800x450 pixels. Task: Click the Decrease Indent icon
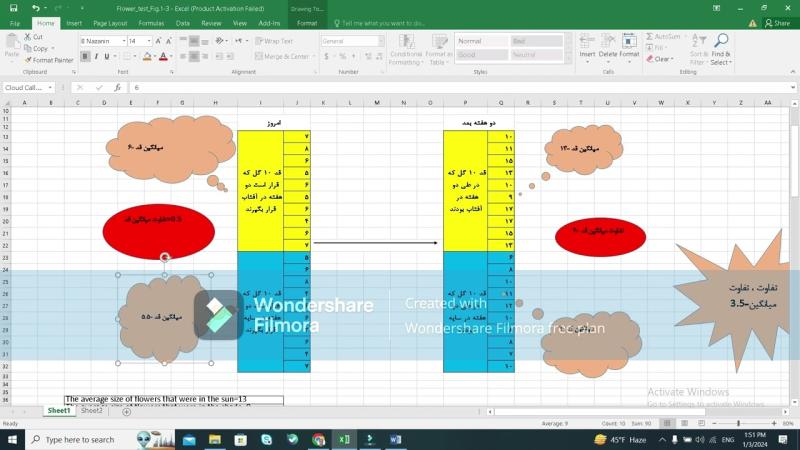[219, 56]
